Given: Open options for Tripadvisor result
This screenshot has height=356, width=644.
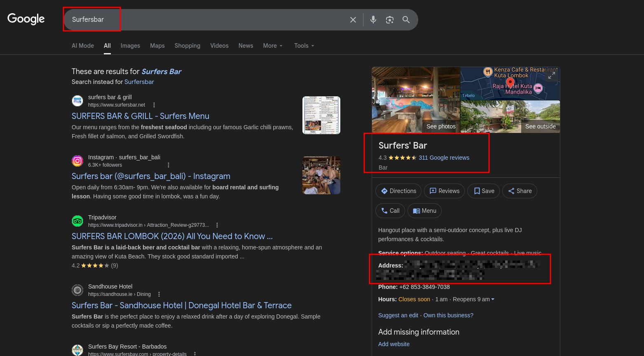Looking at the screenshot, I should coord(217,225).
